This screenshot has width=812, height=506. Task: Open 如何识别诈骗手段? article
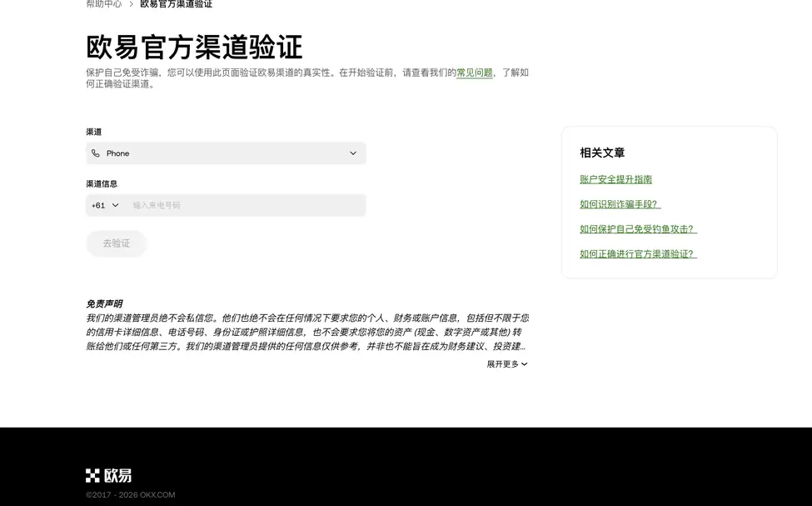(620, 204)
